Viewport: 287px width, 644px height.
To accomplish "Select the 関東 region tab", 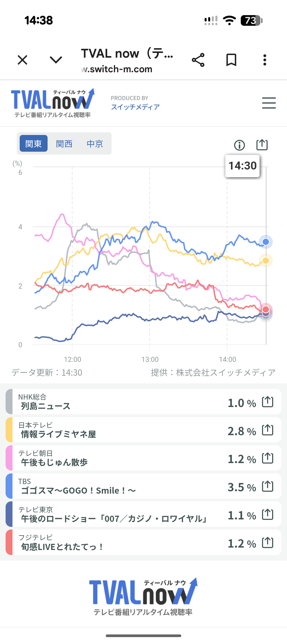I will click(x=33, y=143).
